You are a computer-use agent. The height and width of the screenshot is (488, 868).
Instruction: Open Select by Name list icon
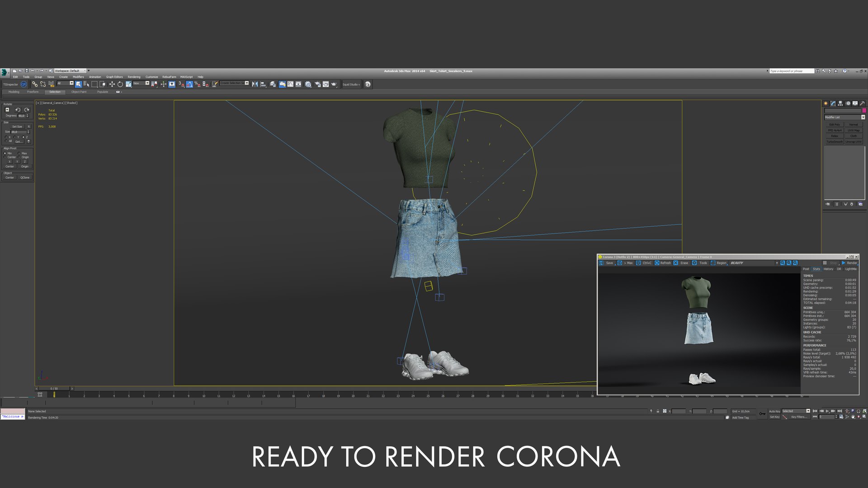(x=86, y=84)
